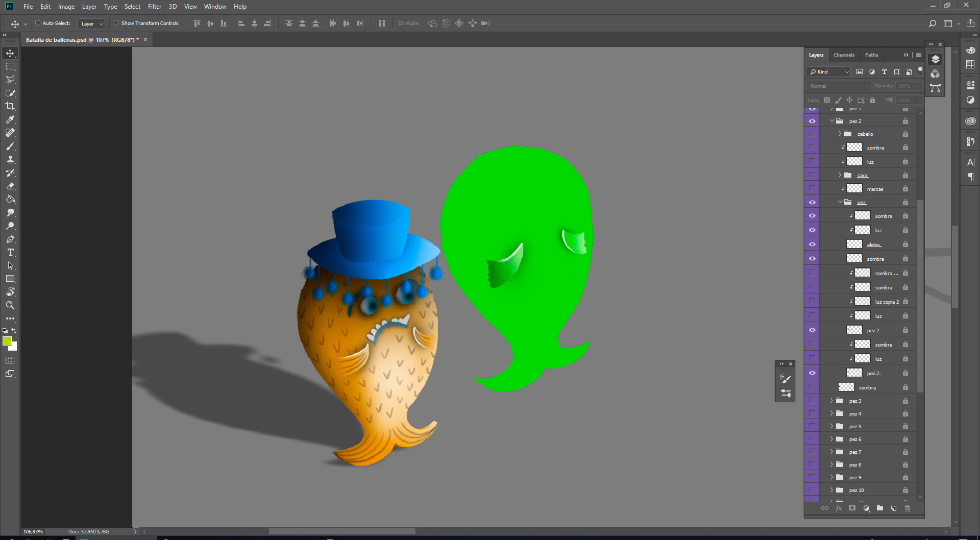Click the zoom percentage field
980x540 pixels.
tap(34, 531)
